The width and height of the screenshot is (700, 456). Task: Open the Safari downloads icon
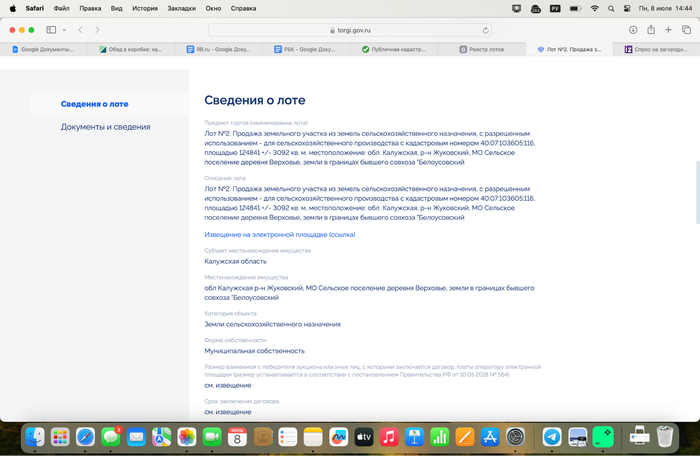click(x=633, y=30)
